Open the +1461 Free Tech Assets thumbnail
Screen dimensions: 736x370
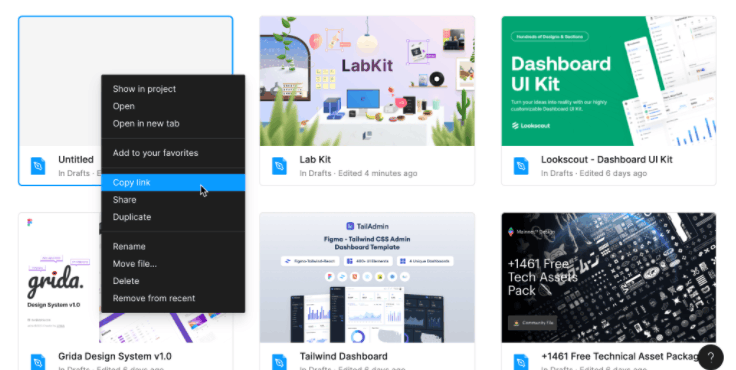pyautogui.click(x=609, y=278)
